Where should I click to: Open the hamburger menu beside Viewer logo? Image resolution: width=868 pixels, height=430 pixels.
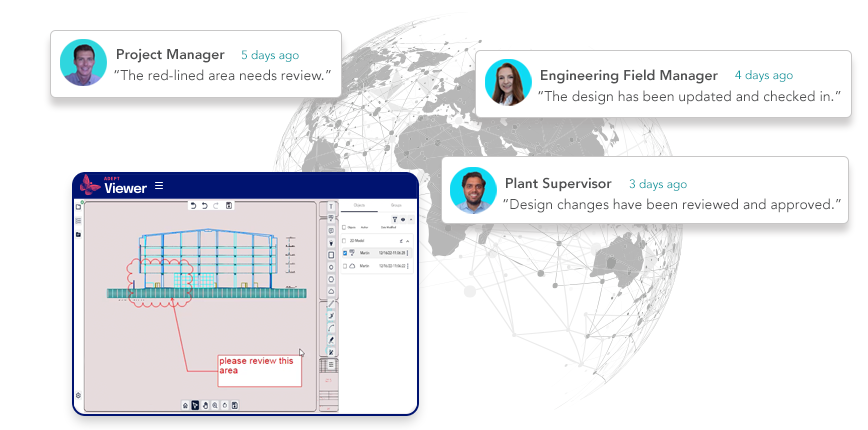(159, 186)
